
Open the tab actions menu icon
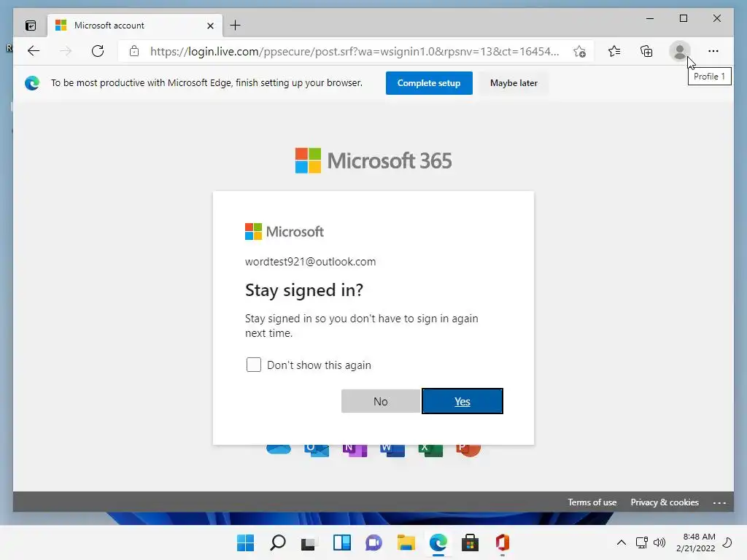31,26
